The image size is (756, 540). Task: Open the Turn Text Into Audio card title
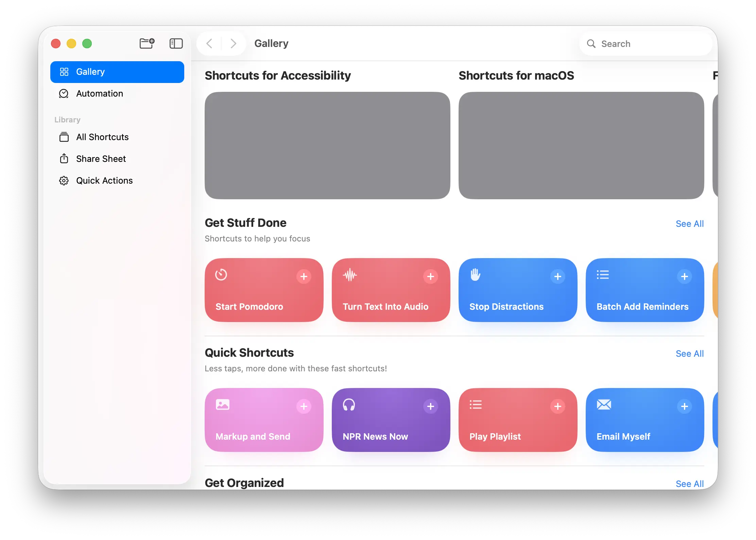click(x=385, y=307)
